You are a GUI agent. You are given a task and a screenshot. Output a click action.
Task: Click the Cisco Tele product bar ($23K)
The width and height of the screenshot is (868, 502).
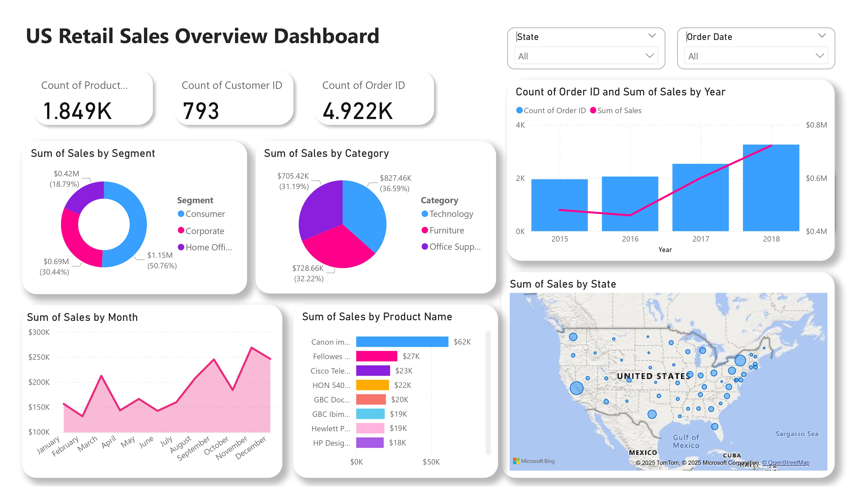373,370
